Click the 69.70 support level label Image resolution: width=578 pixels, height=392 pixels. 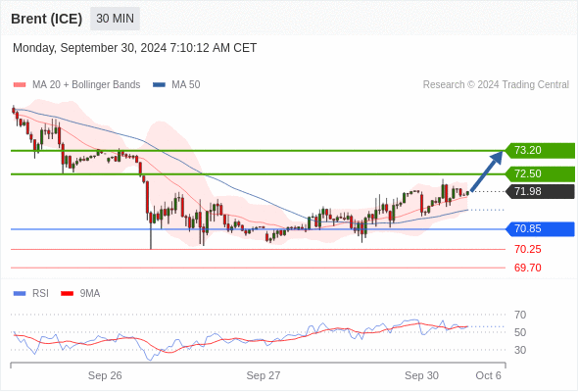coord(527,268)
